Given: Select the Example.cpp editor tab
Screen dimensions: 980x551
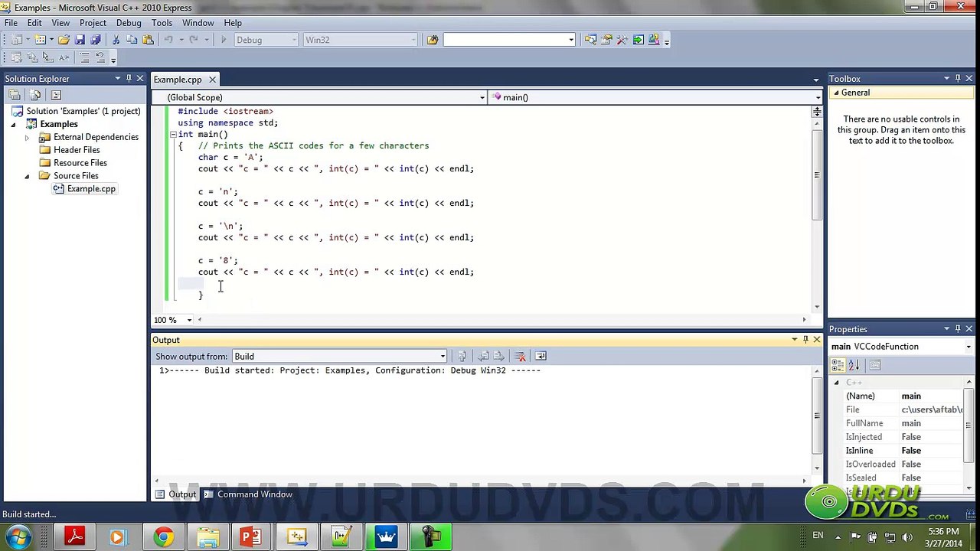Looking at the screenshot, I should click(x=178, y=80).
